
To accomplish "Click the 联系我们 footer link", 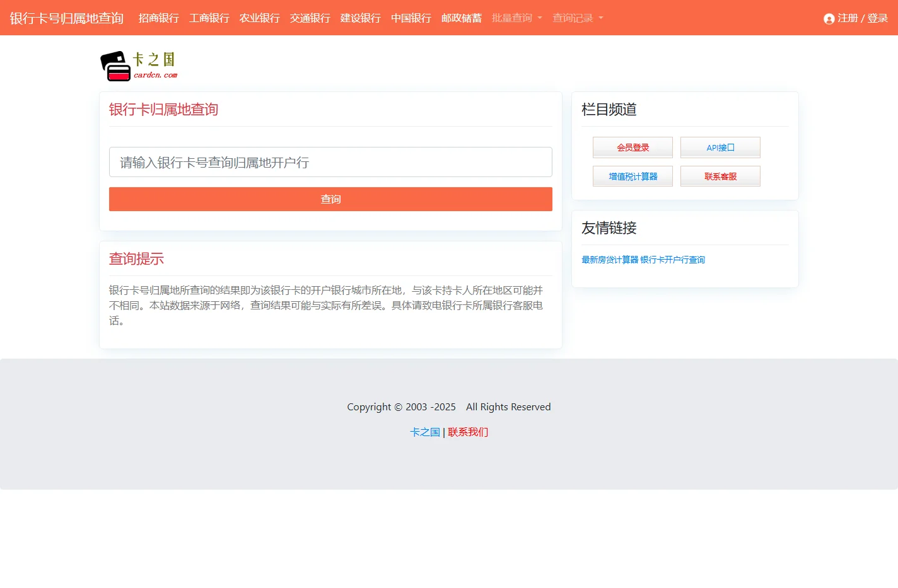I will [468, 432].
